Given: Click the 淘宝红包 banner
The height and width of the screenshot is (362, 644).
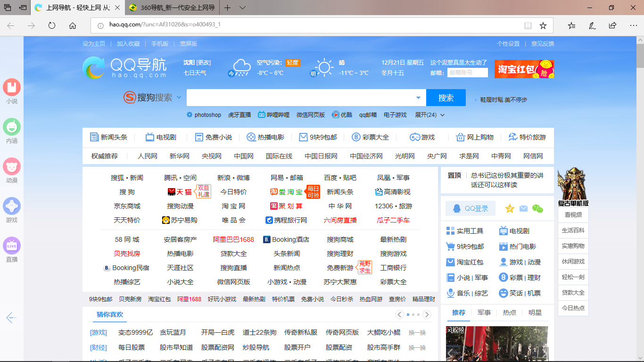Looking at the screenshot, I should click(x=524, y=69).
